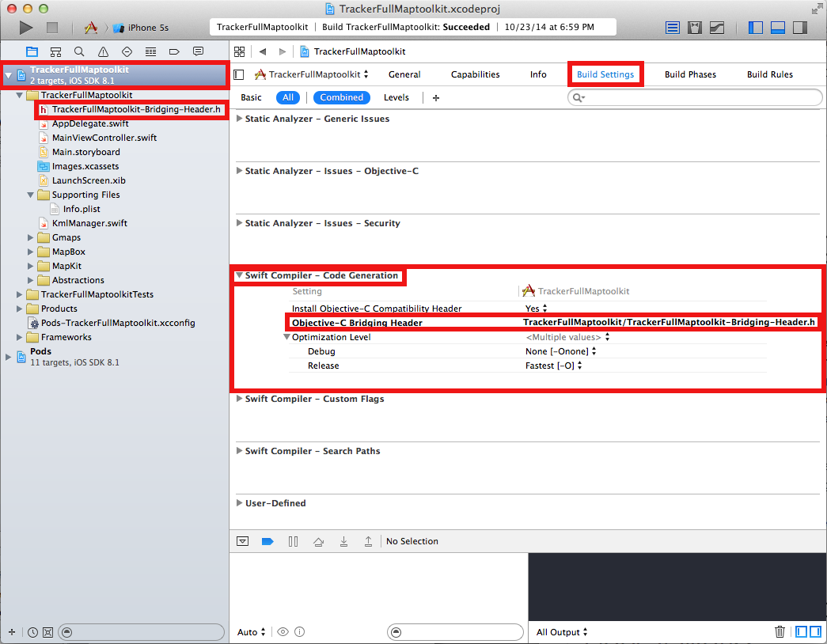Viewport: 827px width, 644px height.
Task: Open the issue navigator warning icon
Action: 103,51
